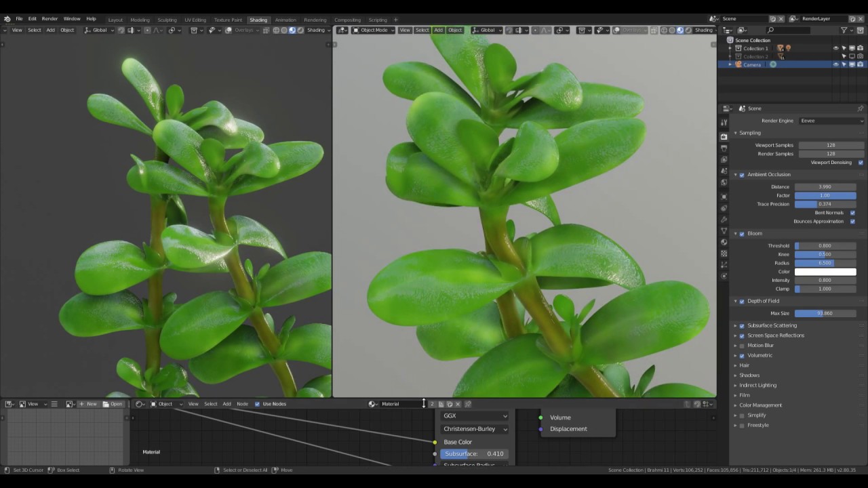Click the Blender logo icon in menu bar
Viewport: 868px width, 488px height.
click(x=7, y=19)
